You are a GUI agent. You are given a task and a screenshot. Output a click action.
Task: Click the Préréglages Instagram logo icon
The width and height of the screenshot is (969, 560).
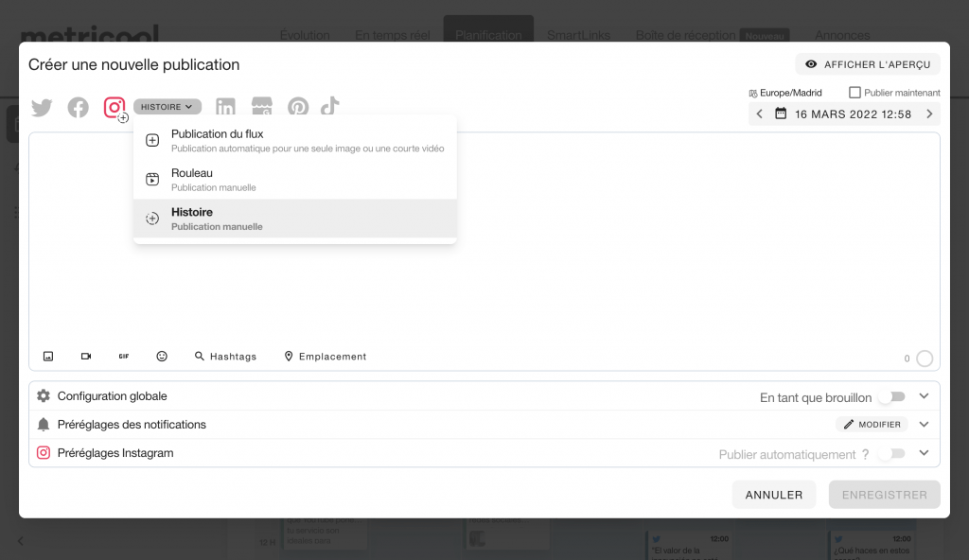[x=44, y=453]
